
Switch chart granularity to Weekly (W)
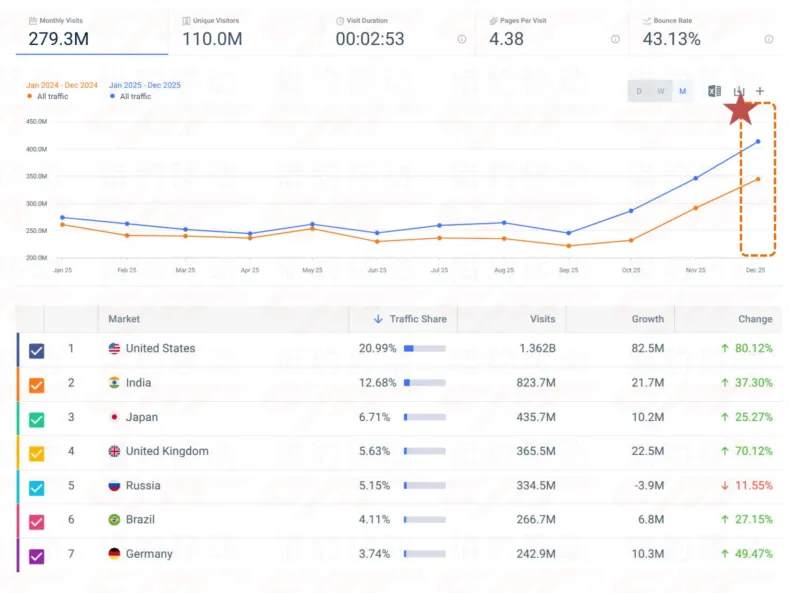(x=661, y=91)
